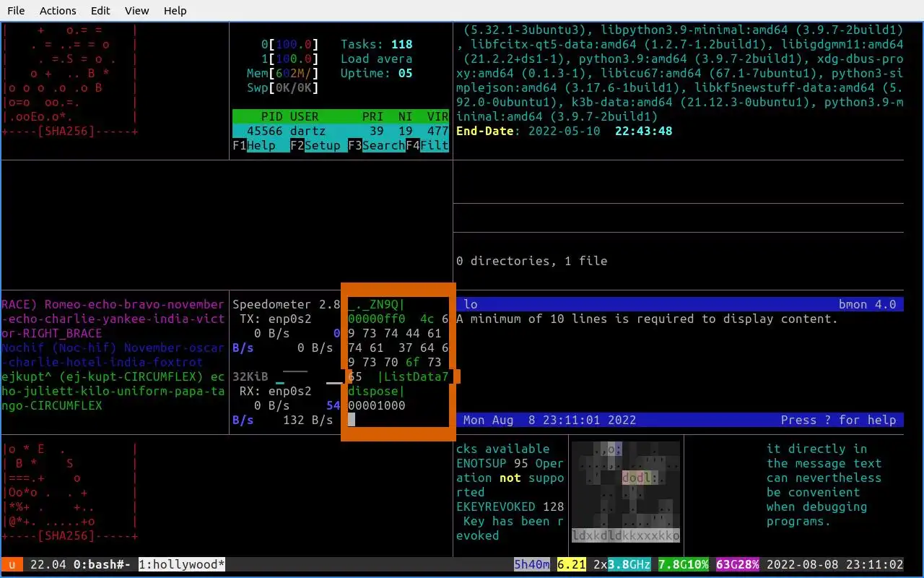Click the 32KiB graph scale label
The height and width of the screenshot is (578, 924).
250,376
